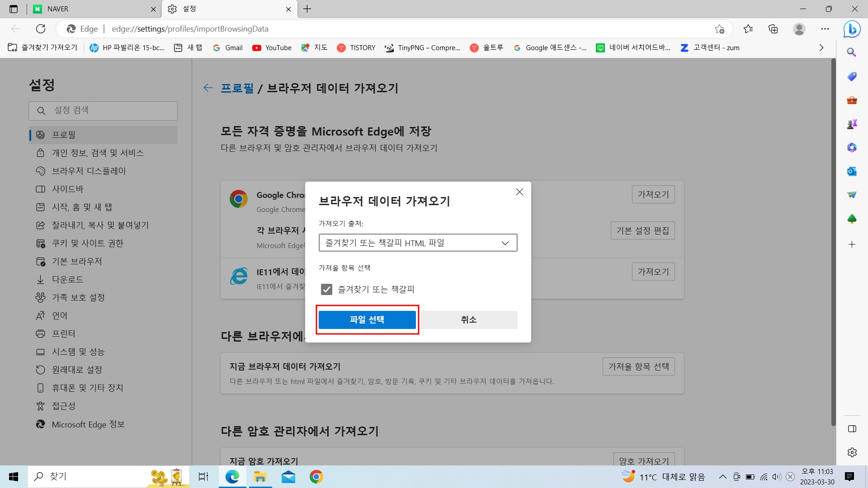Click the Bing Discover icon in sidebar

[852, 29]
